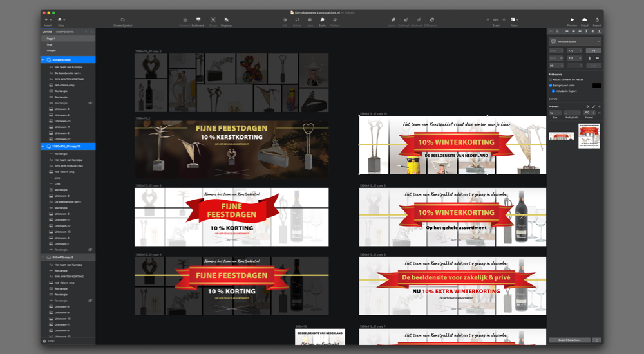Open the Prefix/Suffix dropdown
This screenshot has width=644, height=354.
point(572,113)
